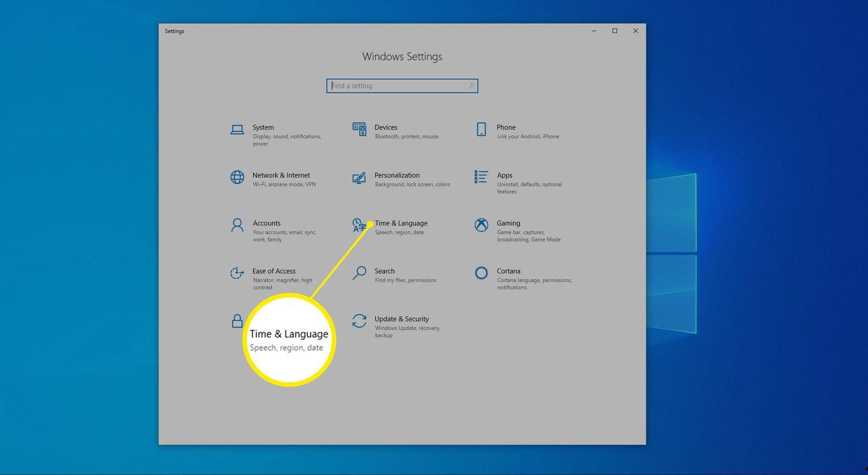The height and width of the screenshot is (475, 868).
Task: Open the Cortana circle icon
Action: (481, 273)
